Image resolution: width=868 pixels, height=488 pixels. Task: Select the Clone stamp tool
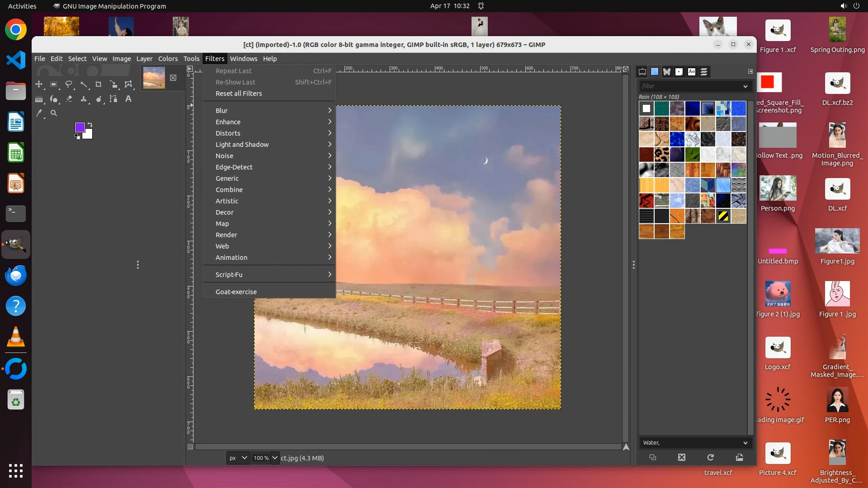[x=84, y=99]
